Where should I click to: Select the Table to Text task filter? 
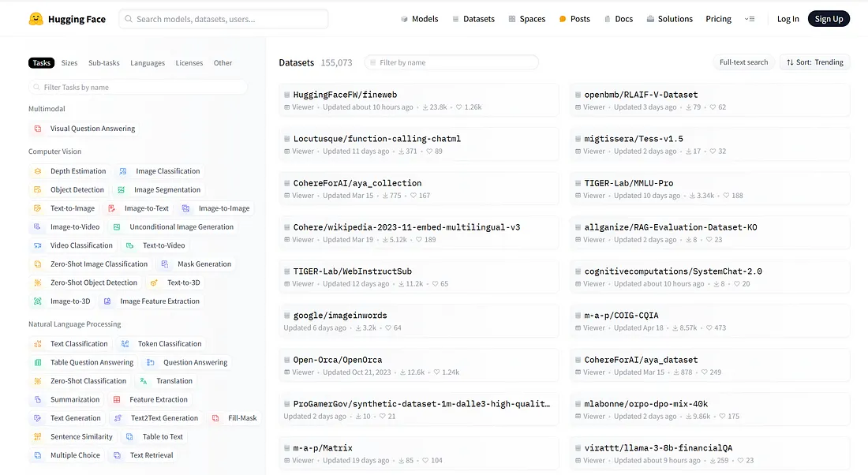(155, 437)
